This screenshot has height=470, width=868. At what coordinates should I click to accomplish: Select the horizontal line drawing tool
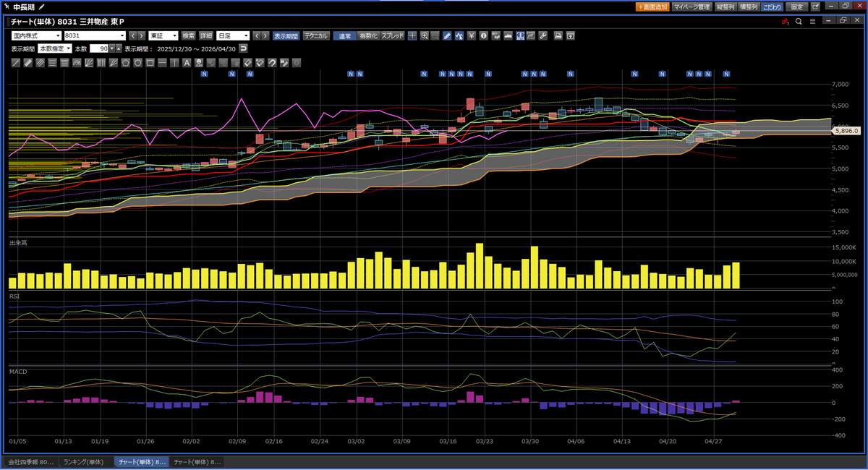tap(162, 63)
